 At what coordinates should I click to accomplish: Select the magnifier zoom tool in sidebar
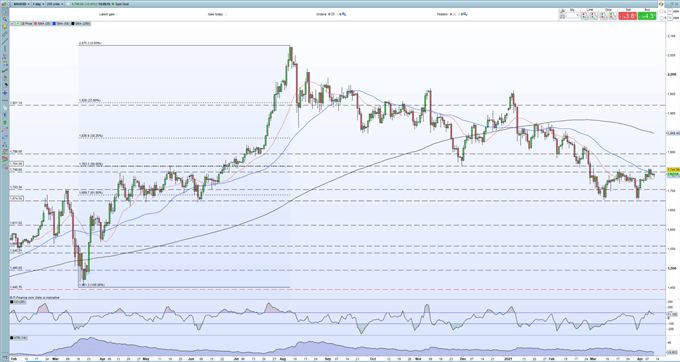pyautogui.click(x=5, y=19)
